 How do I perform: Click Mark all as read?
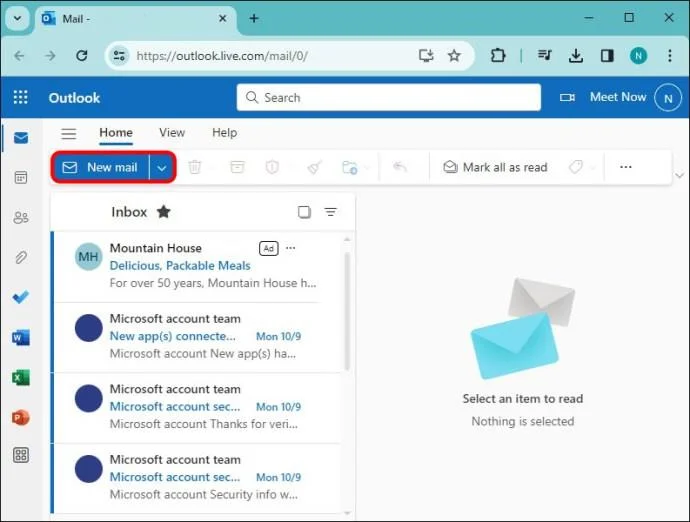[495, 167]
